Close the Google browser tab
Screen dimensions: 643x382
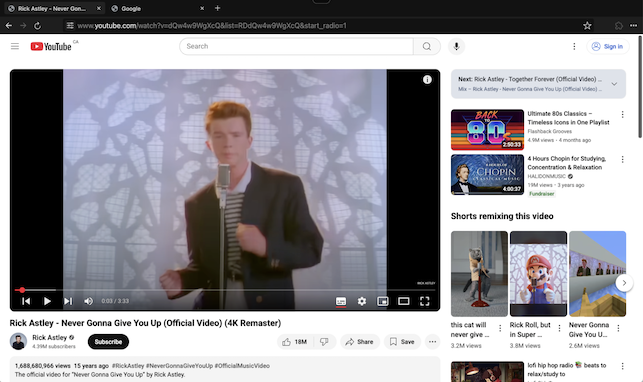point(202,8)
